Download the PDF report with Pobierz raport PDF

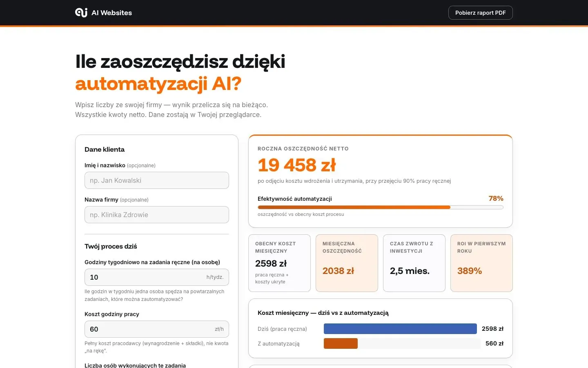480,13
